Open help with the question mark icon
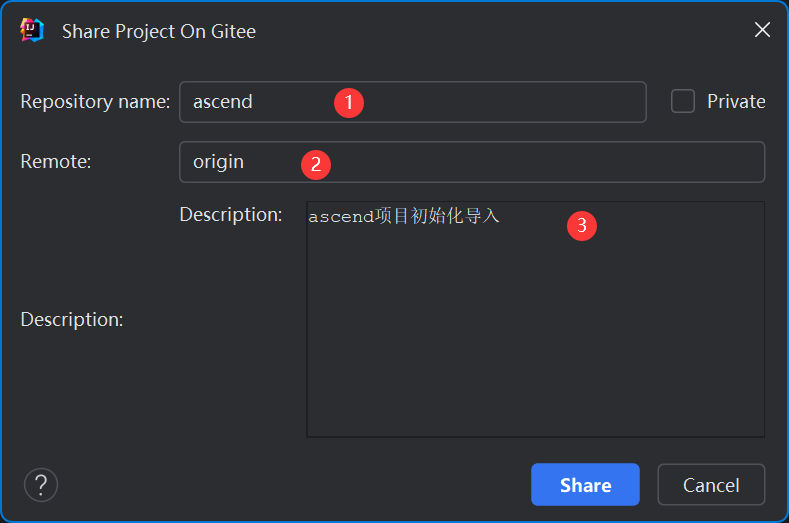 [41, 485]
